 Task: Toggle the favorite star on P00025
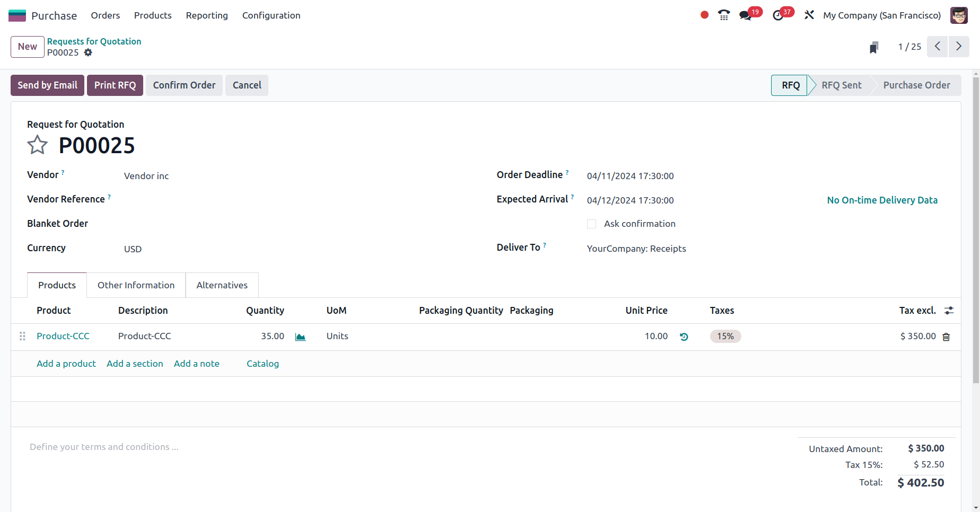(x=37, y=144)
